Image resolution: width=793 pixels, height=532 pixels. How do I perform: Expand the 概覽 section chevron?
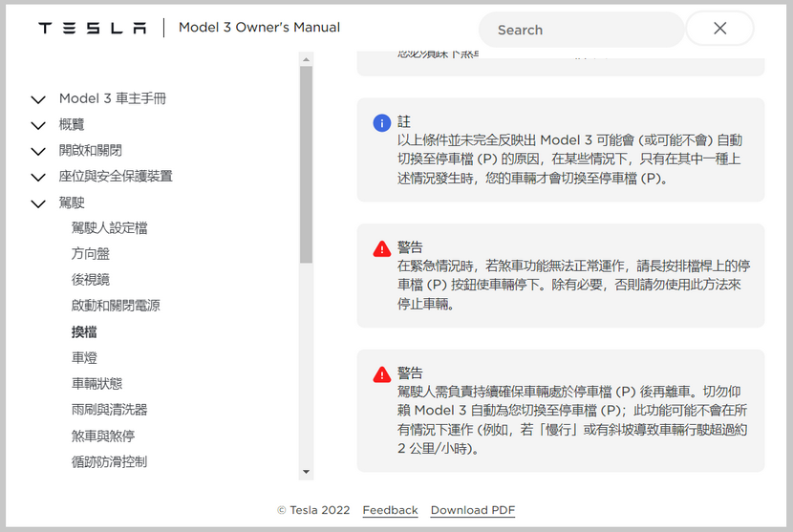point(38,125)
